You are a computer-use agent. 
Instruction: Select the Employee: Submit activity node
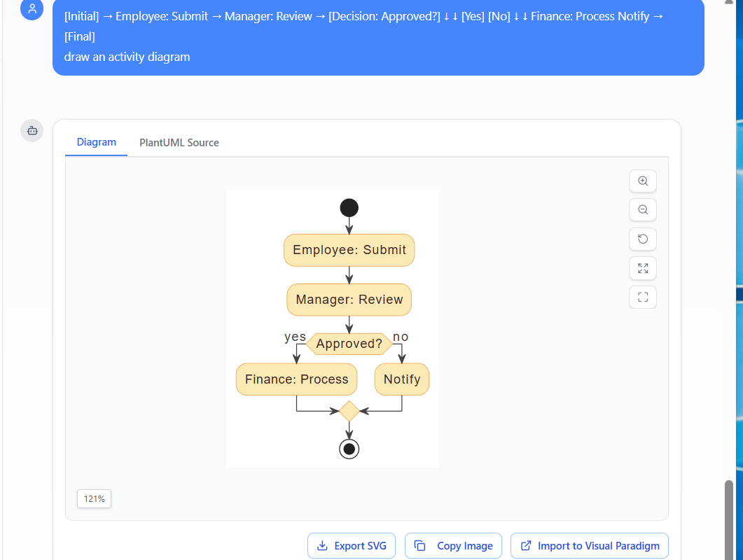pyautogui.click(x=349, y=250)
